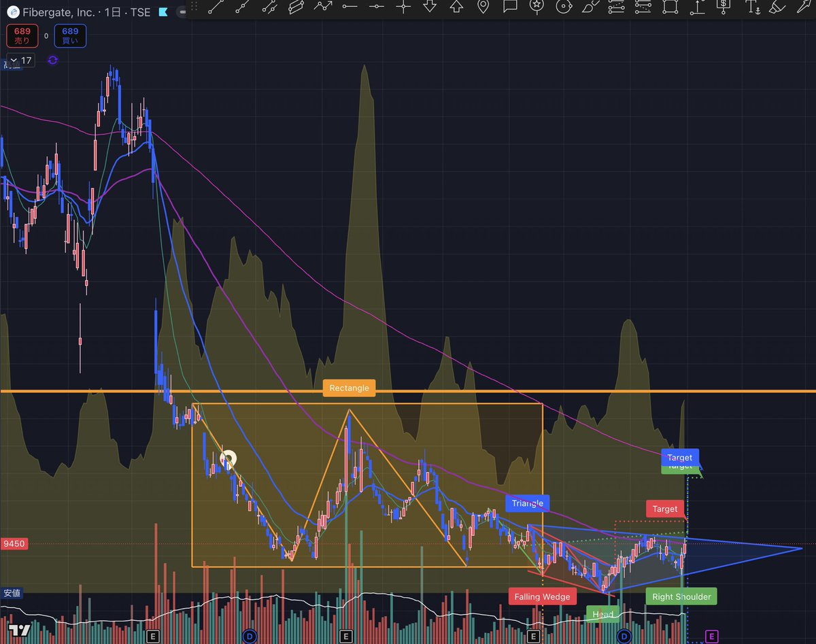Click the 安値 low price label

(x=12, y=593)
